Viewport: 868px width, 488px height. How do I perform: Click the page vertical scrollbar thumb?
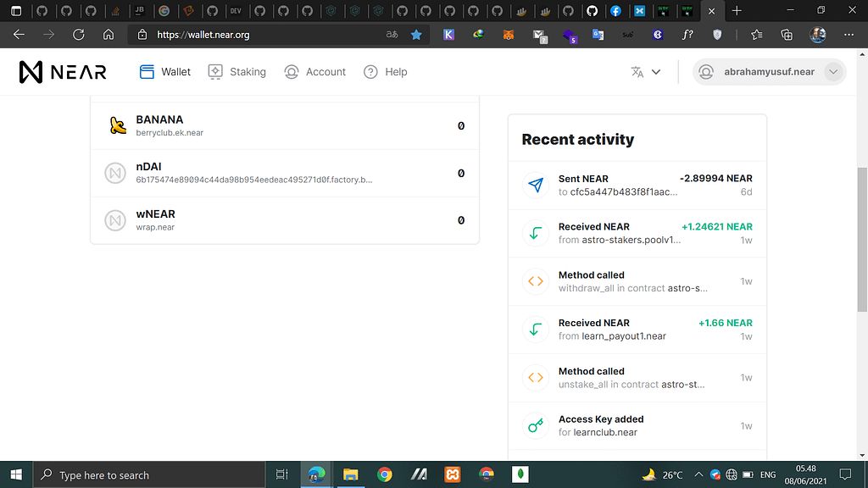(862, 239)
